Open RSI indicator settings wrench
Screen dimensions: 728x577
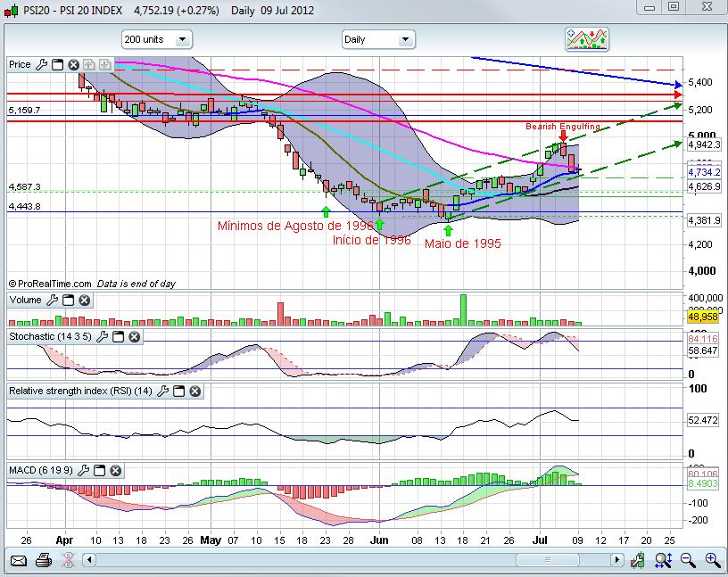(x=163, y=392)
